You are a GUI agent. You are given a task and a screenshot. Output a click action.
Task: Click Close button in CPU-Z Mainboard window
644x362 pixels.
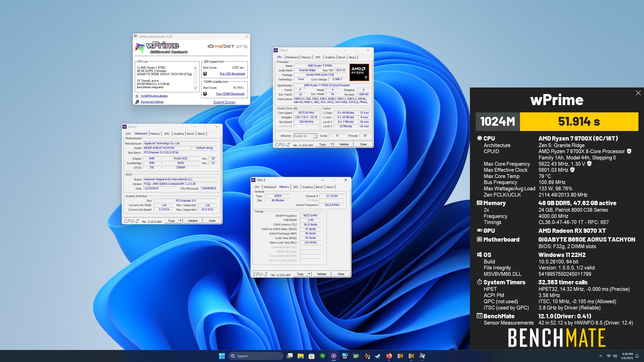coord(212,221)
